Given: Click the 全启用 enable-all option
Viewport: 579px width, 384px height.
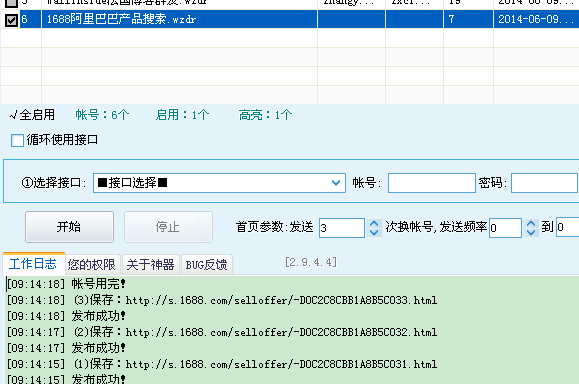Looking at the screenshot, I should pyautogui.click(x=32, y=115).
